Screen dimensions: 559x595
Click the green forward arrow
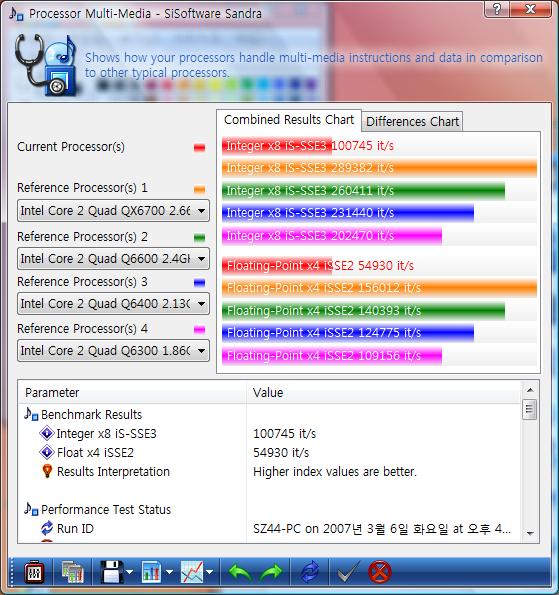tap(271, 572)
